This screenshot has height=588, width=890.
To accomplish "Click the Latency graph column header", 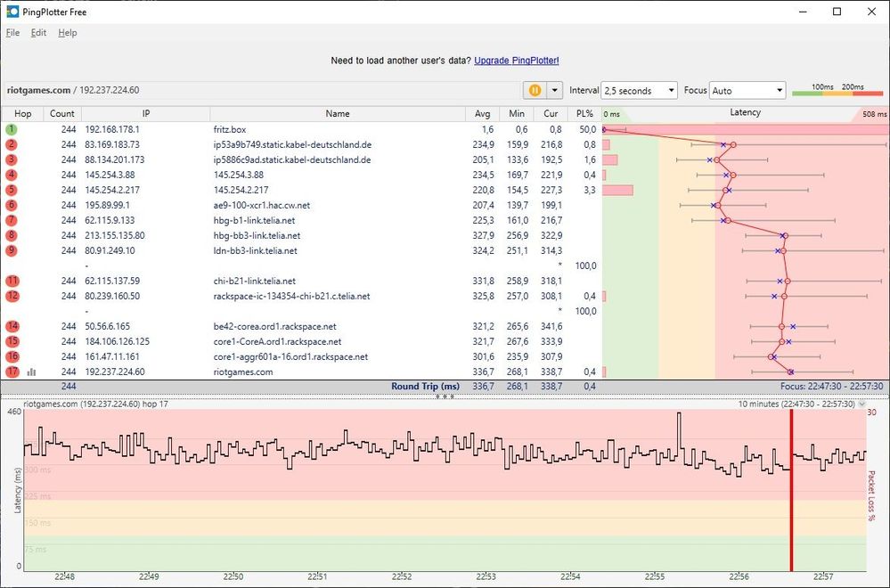I will pos(745,113).
